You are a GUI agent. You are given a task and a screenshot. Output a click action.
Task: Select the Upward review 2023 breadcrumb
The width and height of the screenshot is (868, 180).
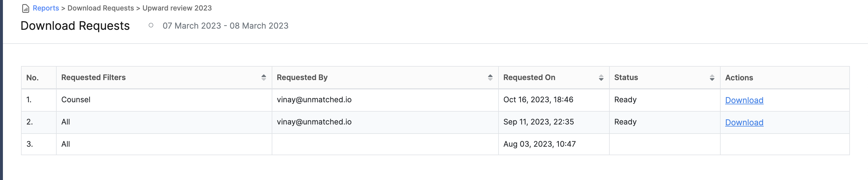[x=177, y=8]
